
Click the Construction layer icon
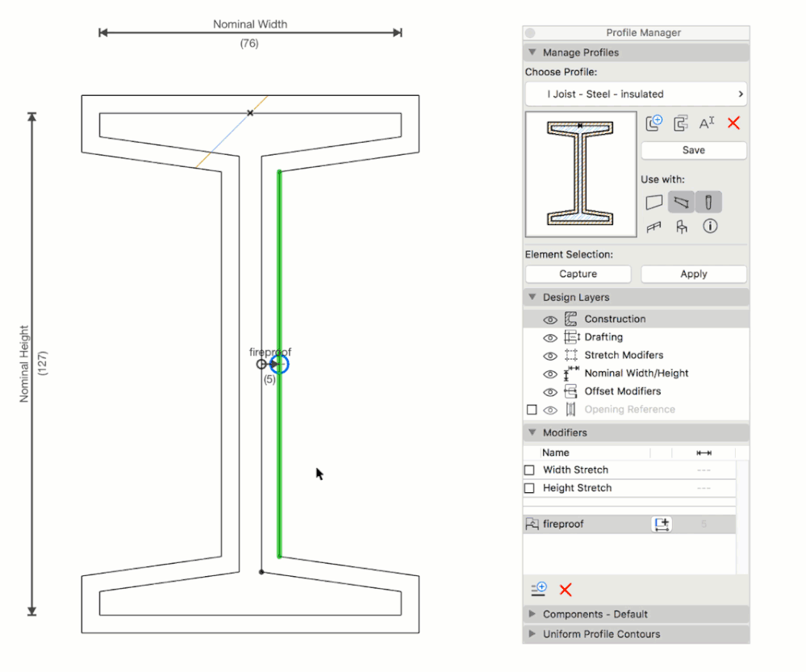[570, 319]
